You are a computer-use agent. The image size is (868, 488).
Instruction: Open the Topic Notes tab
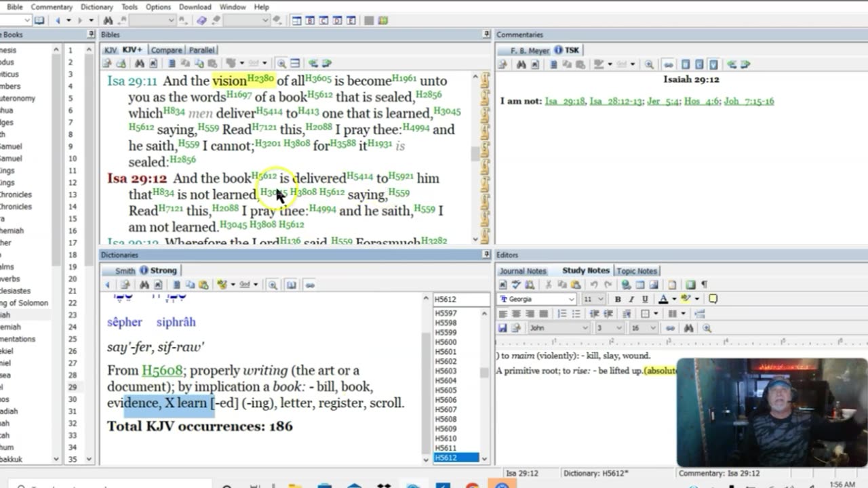(636, 271)
